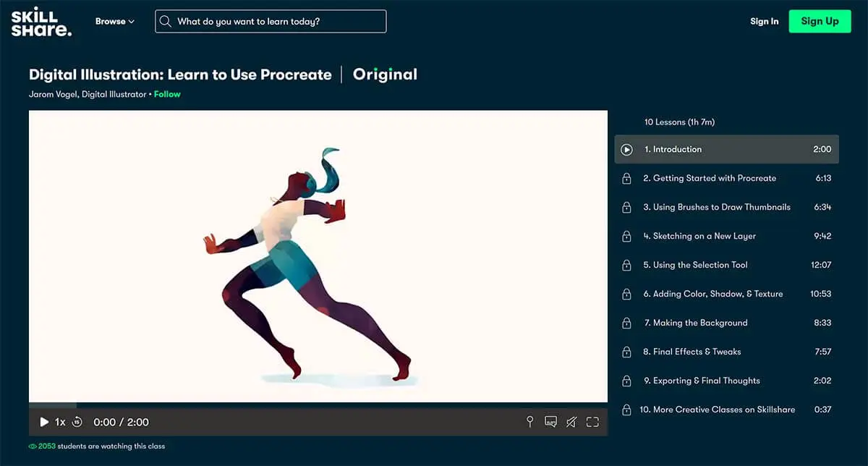The width and height of the screenshot is (868, 466).
Task: Click the 12:07 duration of the Selection Tool lesson
Action: point(821,265)
